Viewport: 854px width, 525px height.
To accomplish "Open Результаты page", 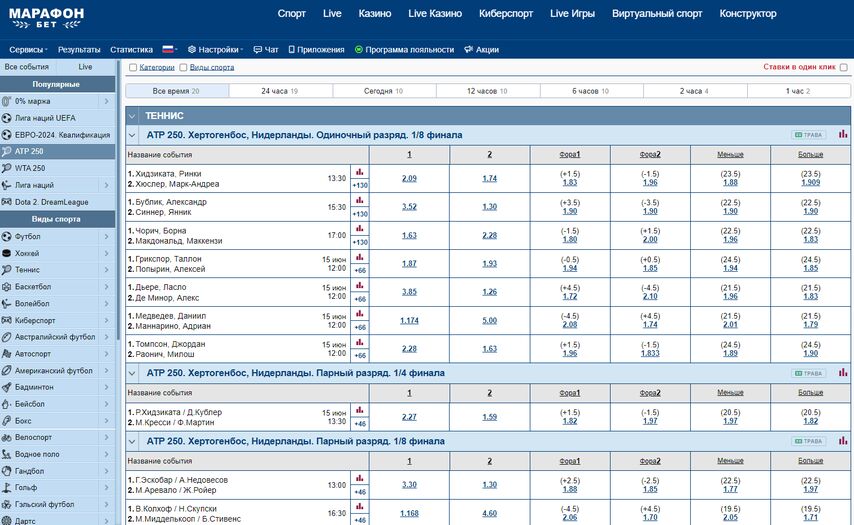I will pyautogui.click(x=79, y=50).
